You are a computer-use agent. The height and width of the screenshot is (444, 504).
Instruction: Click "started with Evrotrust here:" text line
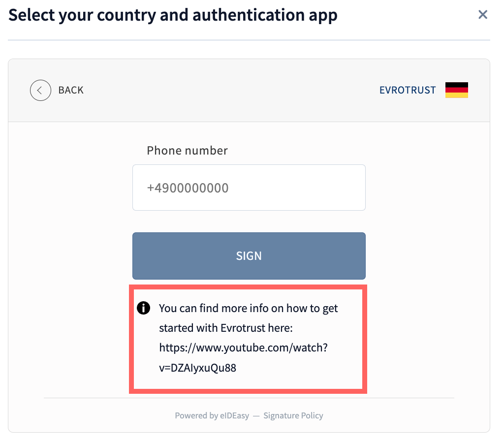[226, 328]
